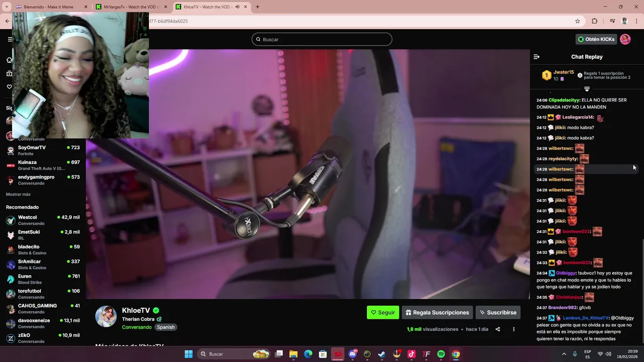Click the chat replay scrollbar
Screen dimensions: 644x362
pos(642,290)
